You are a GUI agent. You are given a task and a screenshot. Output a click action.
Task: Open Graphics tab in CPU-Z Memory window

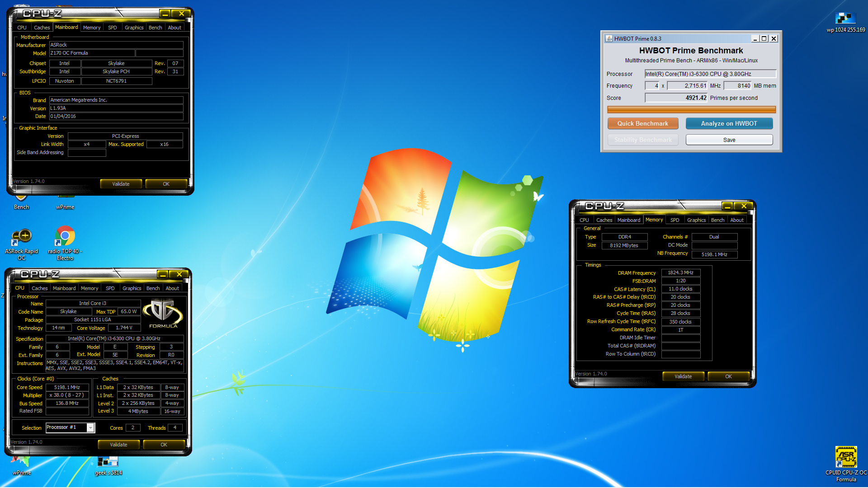696,220
